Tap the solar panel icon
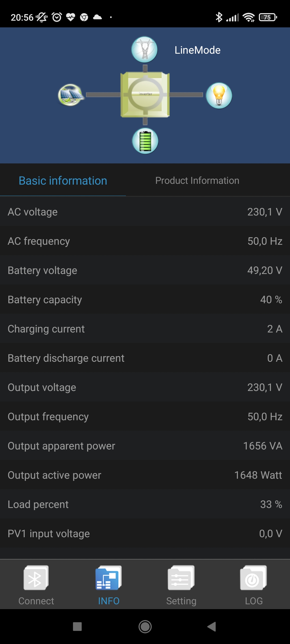 click(x=71, y=95)
